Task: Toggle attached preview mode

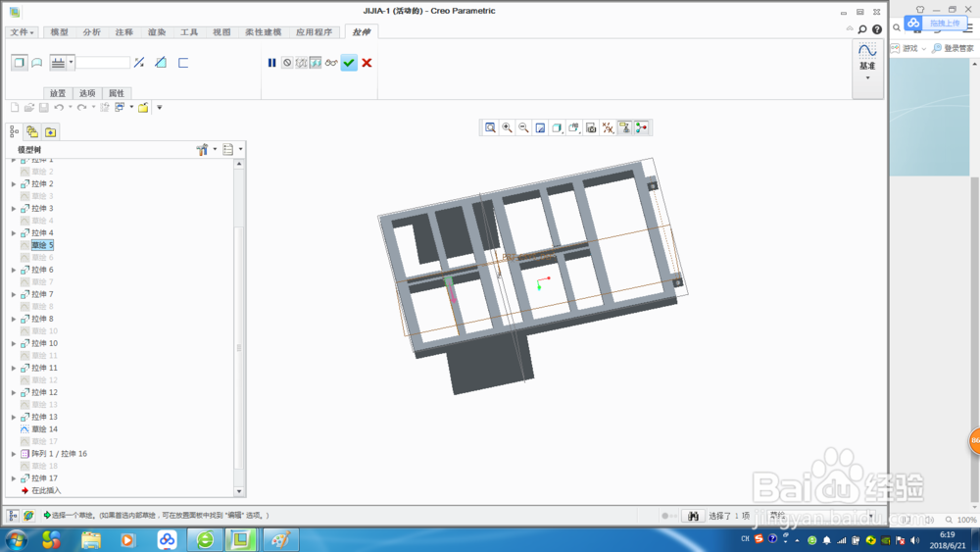Action: coord(316,63)
